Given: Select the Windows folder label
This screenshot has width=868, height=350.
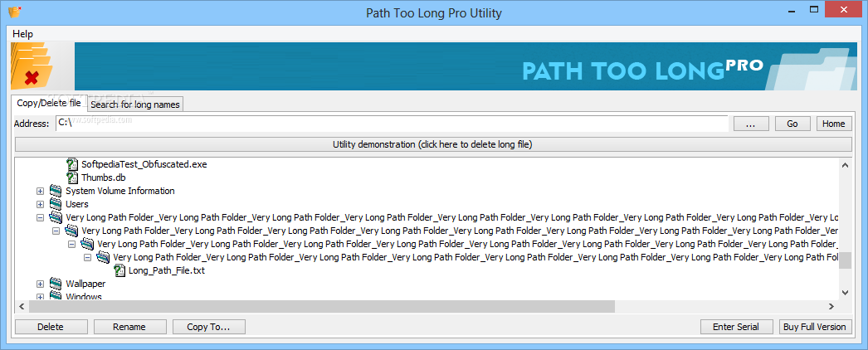Looking at the screenshot, I should point(84,296).
